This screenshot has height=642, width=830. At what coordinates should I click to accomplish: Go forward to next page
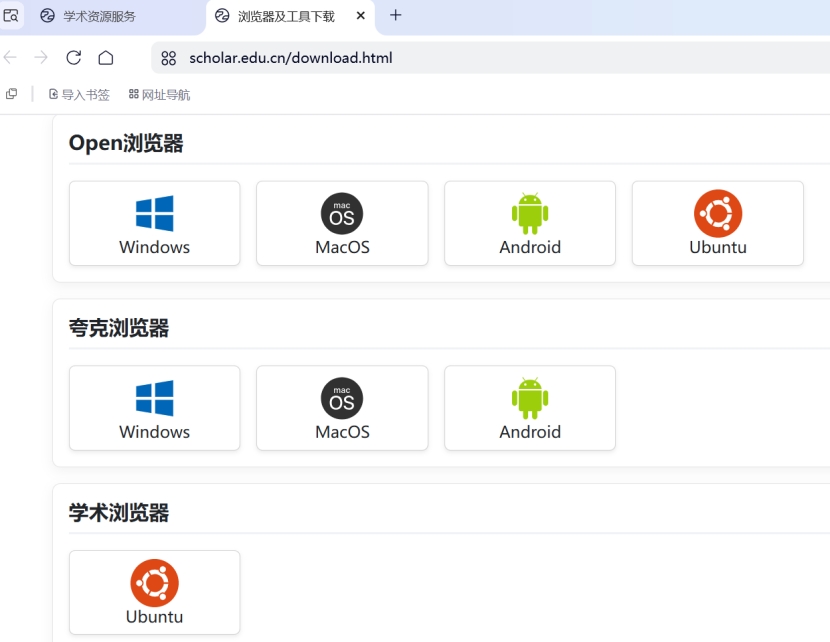pos(41,57)
